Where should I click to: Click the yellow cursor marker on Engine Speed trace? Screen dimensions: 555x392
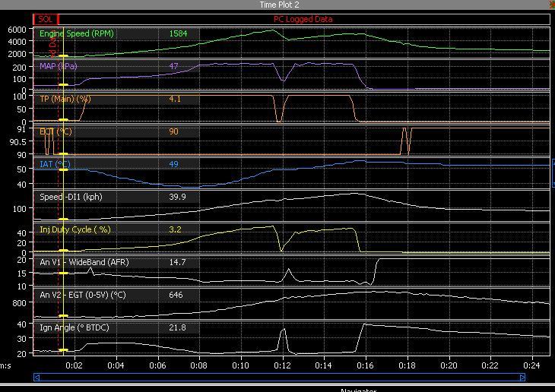click(63, 56)
